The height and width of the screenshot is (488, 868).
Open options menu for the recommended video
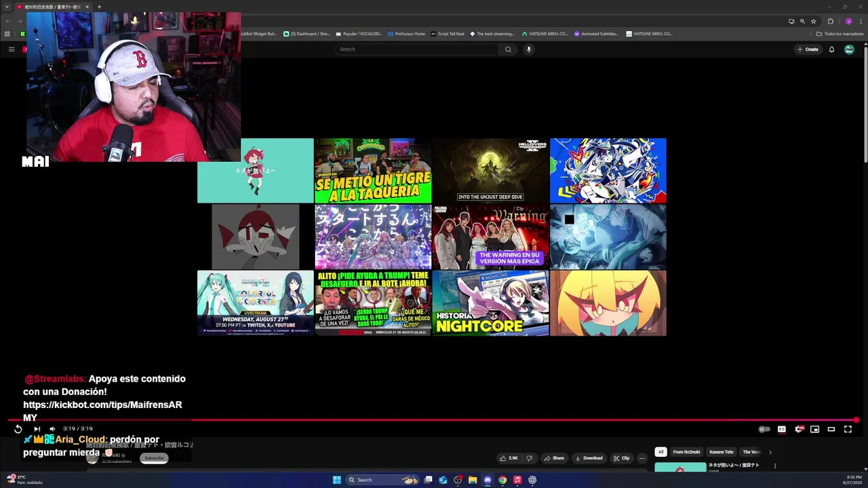[774, 466]
